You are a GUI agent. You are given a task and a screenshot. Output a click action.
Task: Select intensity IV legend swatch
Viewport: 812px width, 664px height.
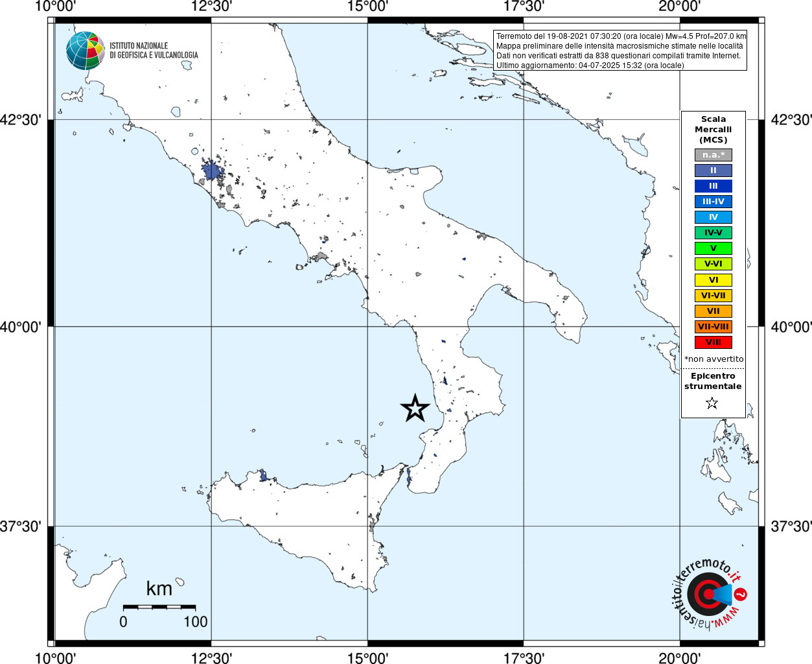[x=713, y=217]
